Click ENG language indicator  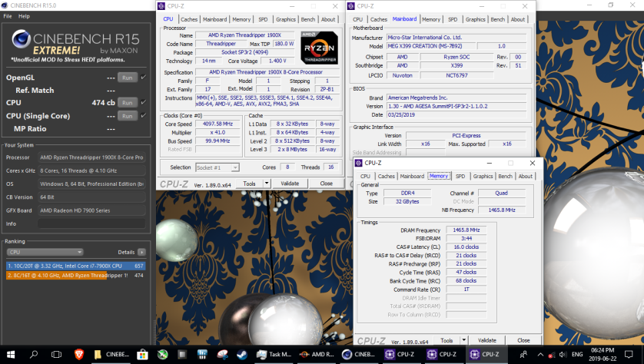[x=577, y=355]
